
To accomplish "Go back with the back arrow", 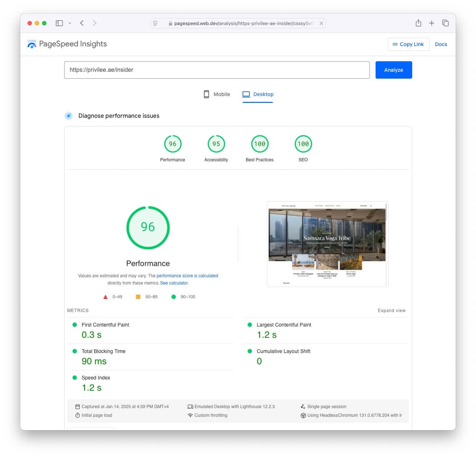I will [x=82, y=23].
